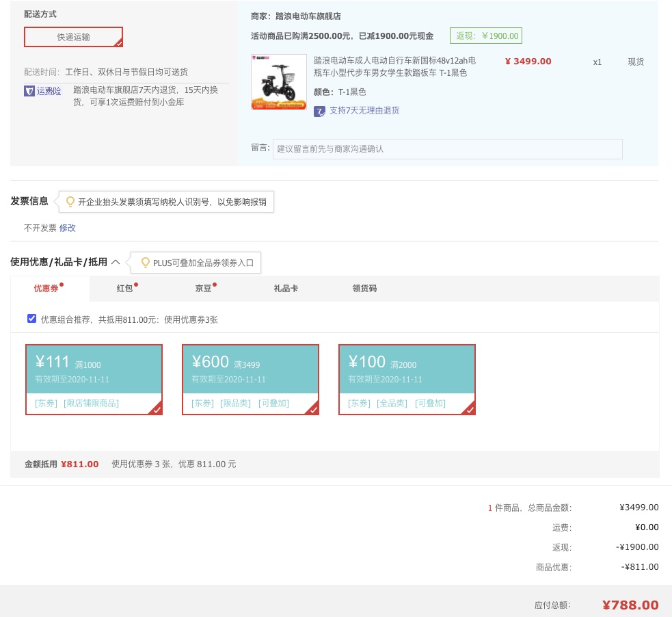This screenshot has width=672, height=617.
Task: Open the electric bike product thumbnail
Action: (x=278, y=82)
